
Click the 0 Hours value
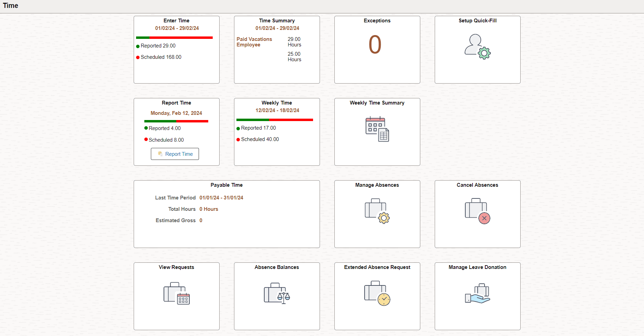tap(209, 209)
